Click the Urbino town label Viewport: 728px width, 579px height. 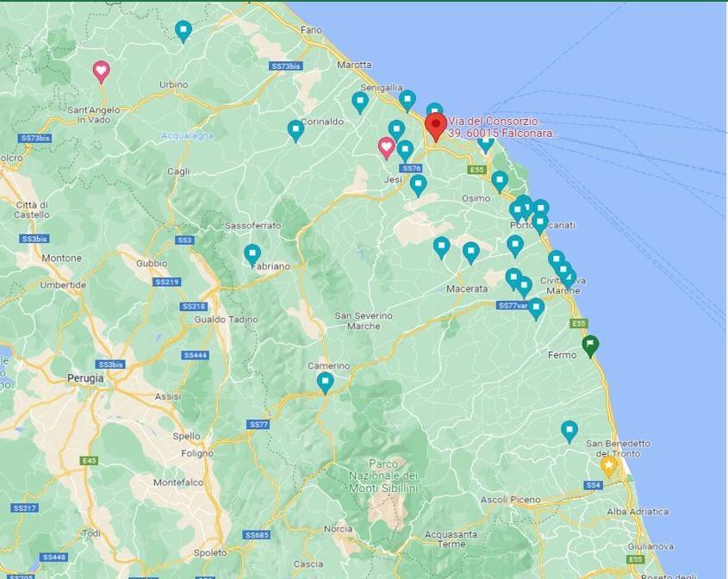(x=174, y=84)
